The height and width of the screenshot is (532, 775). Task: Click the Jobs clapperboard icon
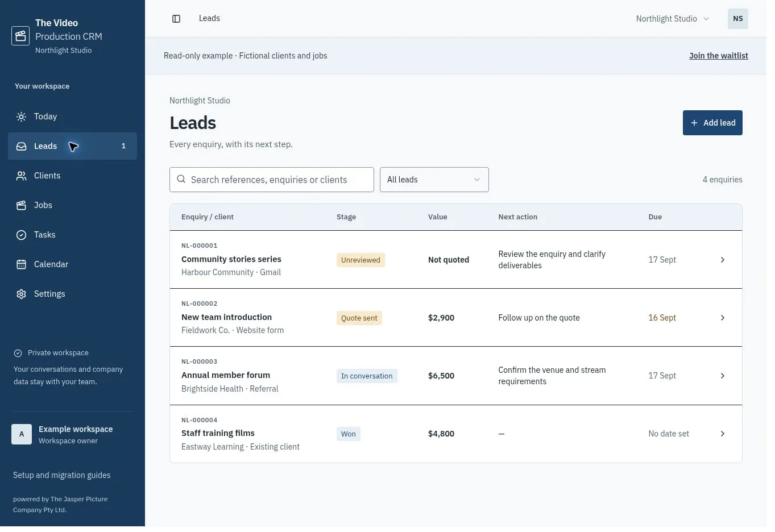tap(21, 205)
